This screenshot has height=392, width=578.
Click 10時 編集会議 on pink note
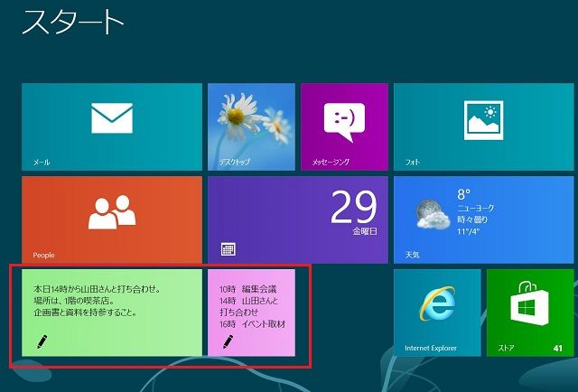(x=247, y=289)
